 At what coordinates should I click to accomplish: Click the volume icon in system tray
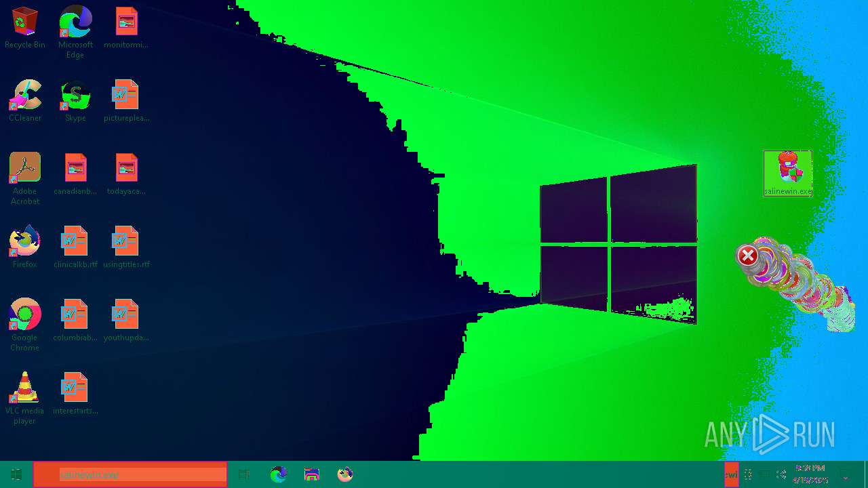pyautogui.click(x=781, y=474)
